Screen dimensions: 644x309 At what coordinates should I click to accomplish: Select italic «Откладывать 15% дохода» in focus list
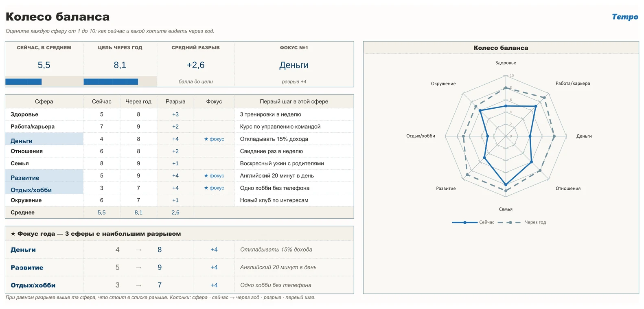tap(276, 250)
